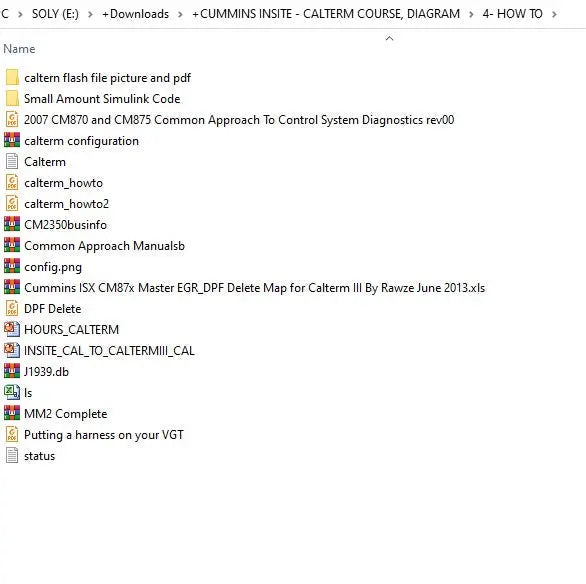Screen dimensions: 586x584
Task: Select the status file name
Action: (40, 456)
